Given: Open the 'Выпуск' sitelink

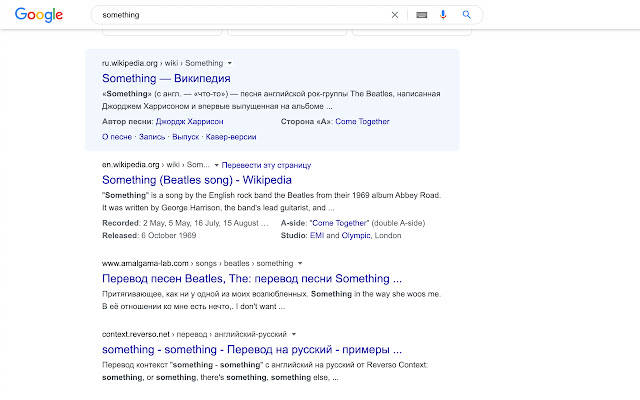Looking at the screenshot, I should pos(185,137).
